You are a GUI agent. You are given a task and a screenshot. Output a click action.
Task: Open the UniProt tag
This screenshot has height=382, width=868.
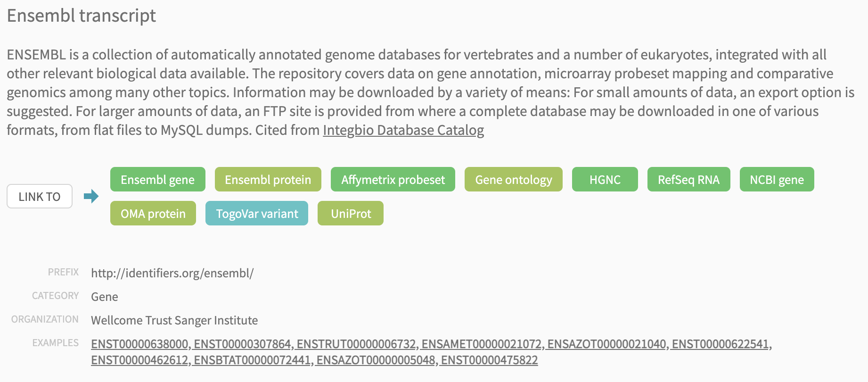pyautogui.click(x=351, y=213)
